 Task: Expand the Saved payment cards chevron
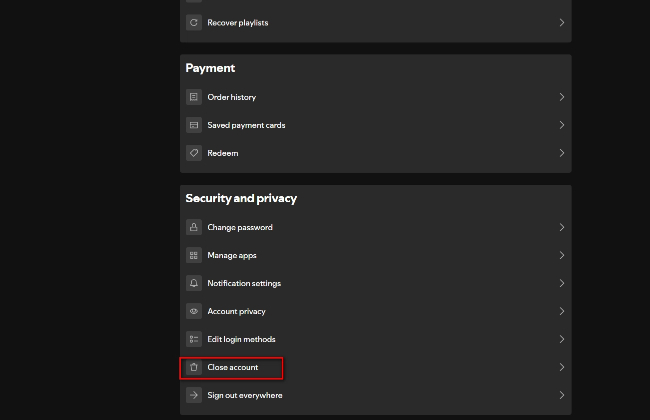(562, 125)
